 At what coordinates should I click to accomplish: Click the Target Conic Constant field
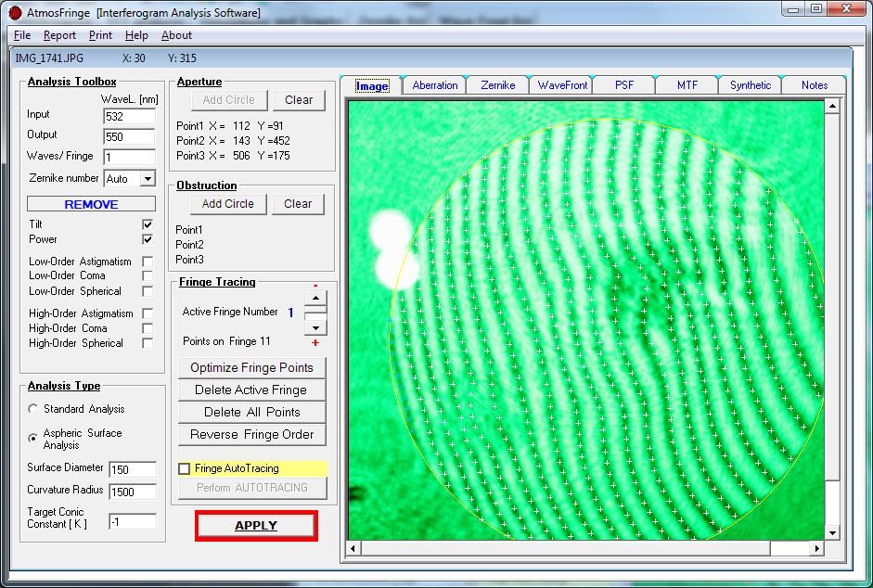point(133,522)
